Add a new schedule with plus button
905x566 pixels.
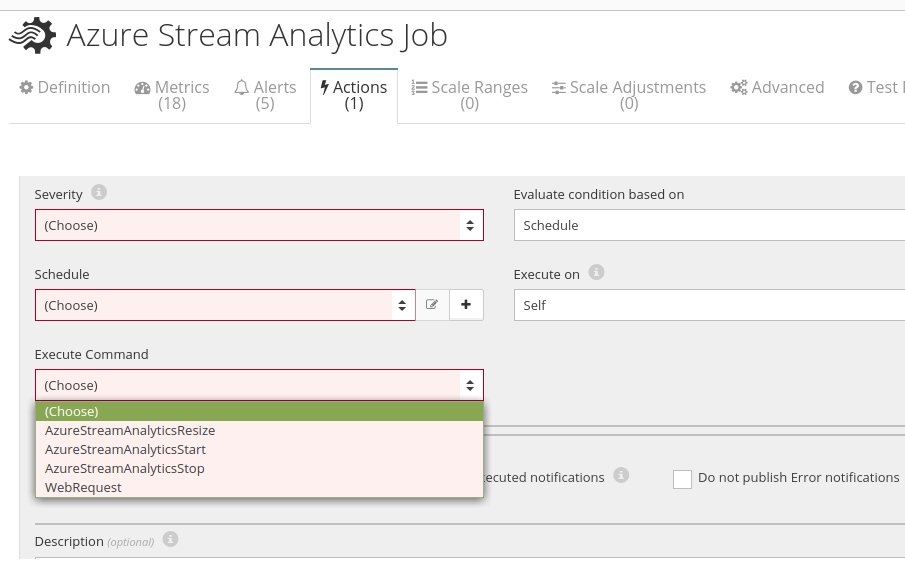point(466,305)
